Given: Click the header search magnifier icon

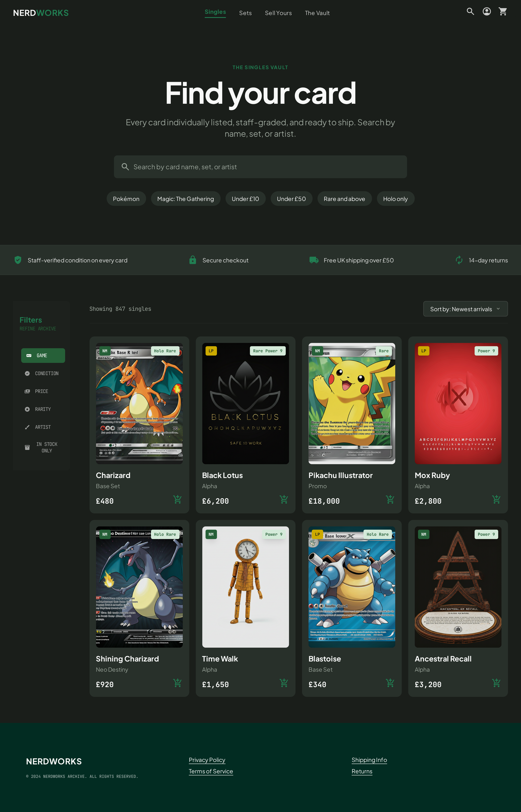Looking at the screenshot, I should [x=470, y=12].
